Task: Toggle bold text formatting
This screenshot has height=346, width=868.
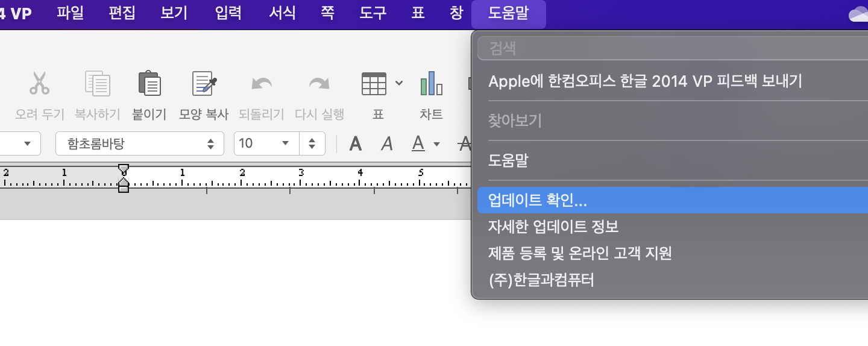Action: 356,143
